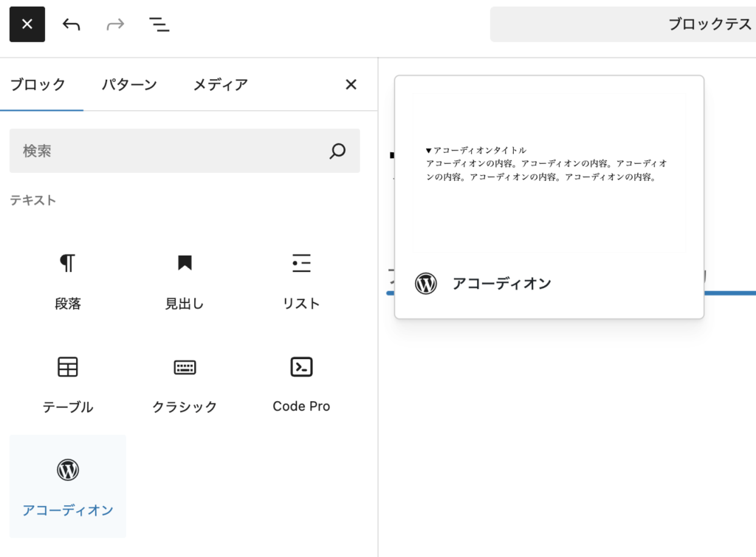Switch to the パターン tab
The height and width of the screenshot is (557, 756).
pyautogui.click(x=129, y=85)
